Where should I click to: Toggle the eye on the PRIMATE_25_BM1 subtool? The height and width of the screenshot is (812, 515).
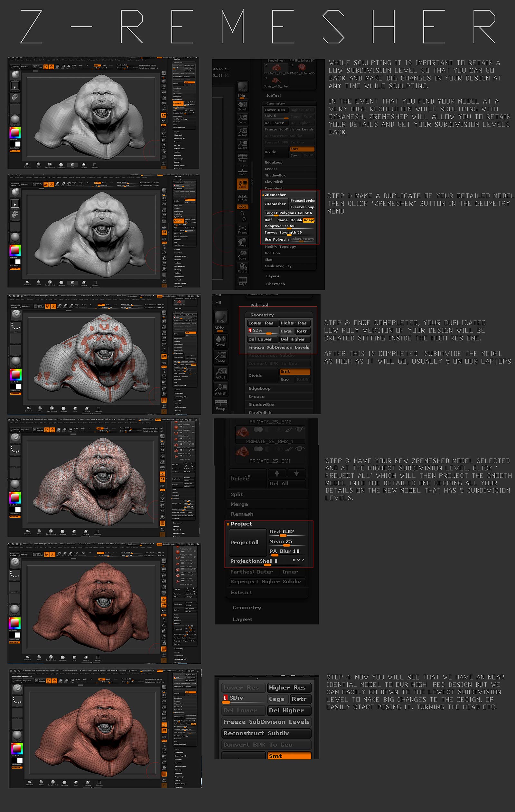click(299, 449)
